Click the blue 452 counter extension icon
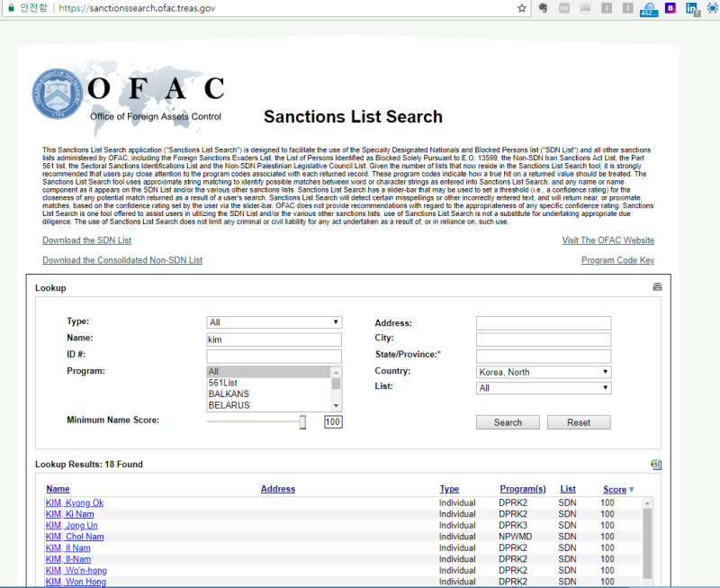Screen dimensions: 720x588 [647, 10]
